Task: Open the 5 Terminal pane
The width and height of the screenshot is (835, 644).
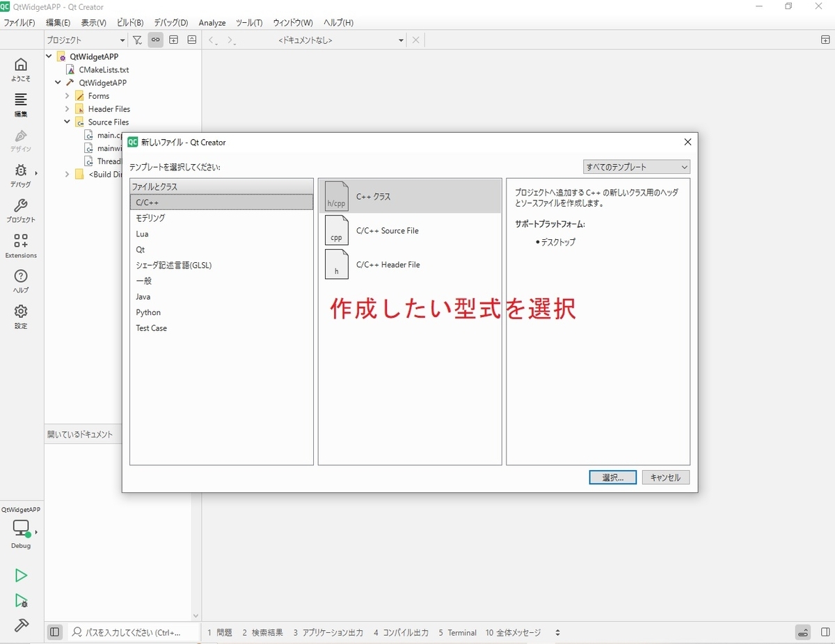Action: 457,633
